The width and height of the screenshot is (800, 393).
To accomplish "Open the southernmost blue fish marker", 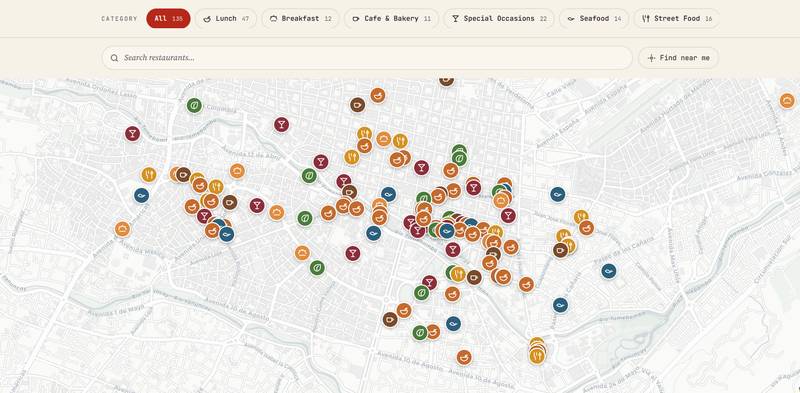I will [453, 324].
